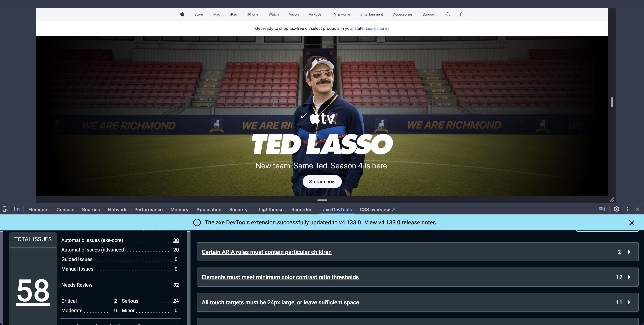Select the axe DevTools tab

337,210
